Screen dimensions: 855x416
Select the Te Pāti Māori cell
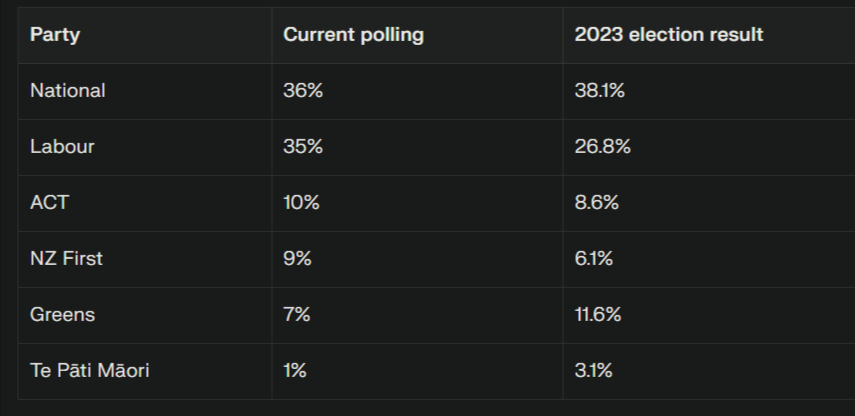pos(90,371)
